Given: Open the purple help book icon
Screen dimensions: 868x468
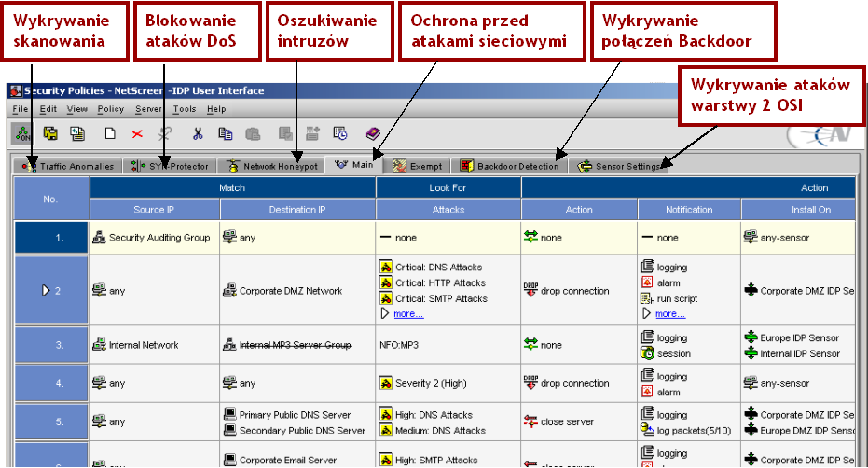Looking at the screenshot, I should [x=373, y=133].
